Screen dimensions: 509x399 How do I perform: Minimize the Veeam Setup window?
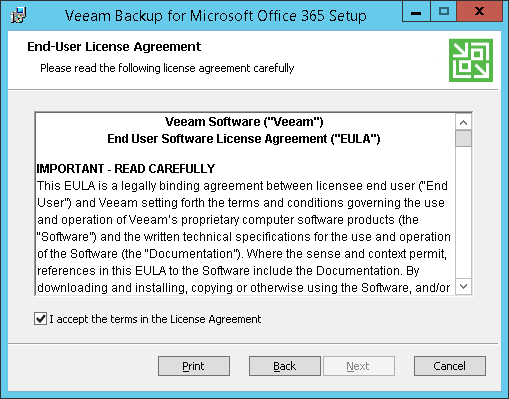click(416, 12)
